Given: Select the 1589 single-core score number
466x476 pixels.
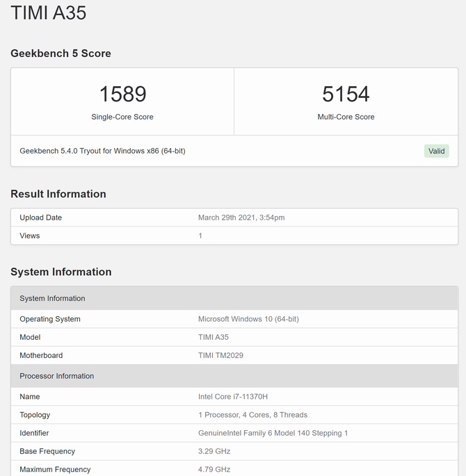Looking at the screenshot, I should (x=122, y=94).
